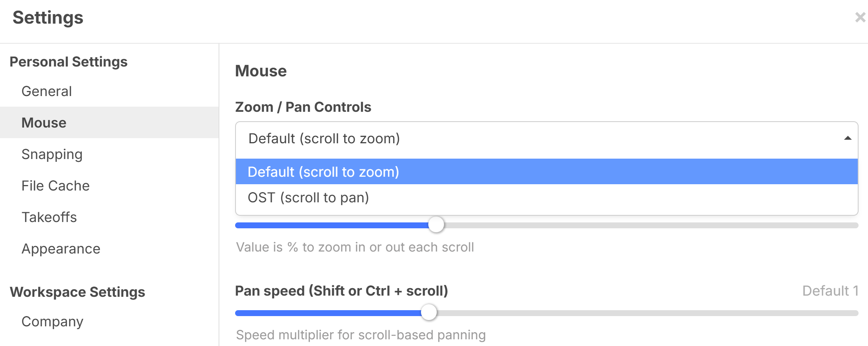868x346 pixels.
Task: Select Mouse in the settings sidebar
Action: click(44, 123)
